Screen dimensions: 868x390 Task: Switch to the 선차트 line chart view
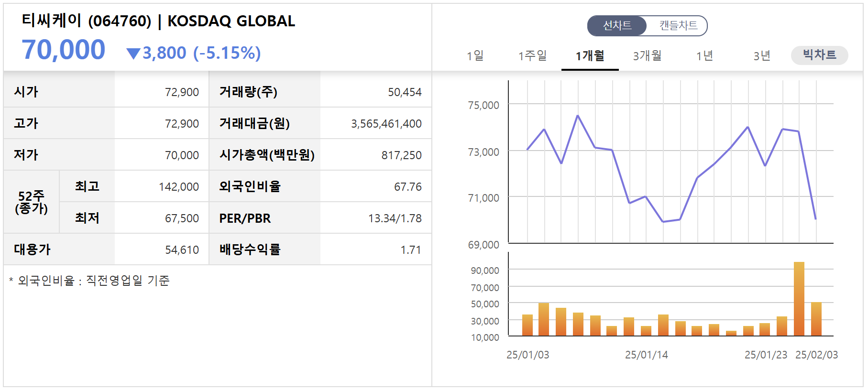pos(617,25)
